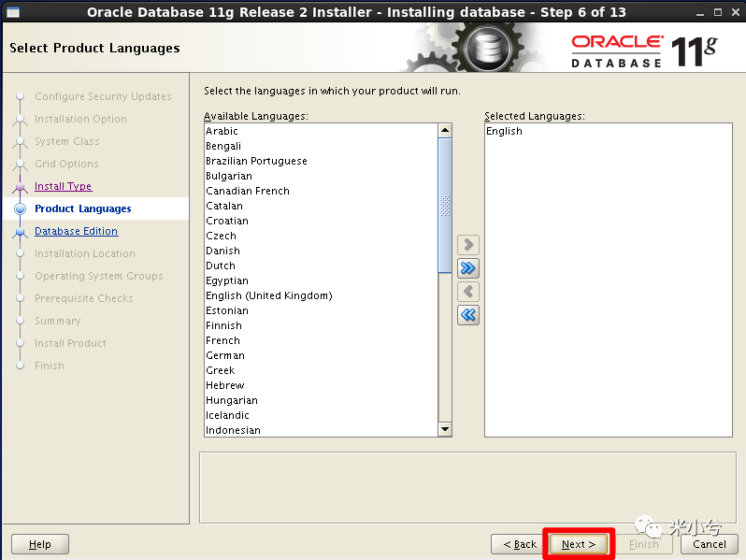Click the Back button
This screenshot has width=746, height=560.
(x=520, y=544)
